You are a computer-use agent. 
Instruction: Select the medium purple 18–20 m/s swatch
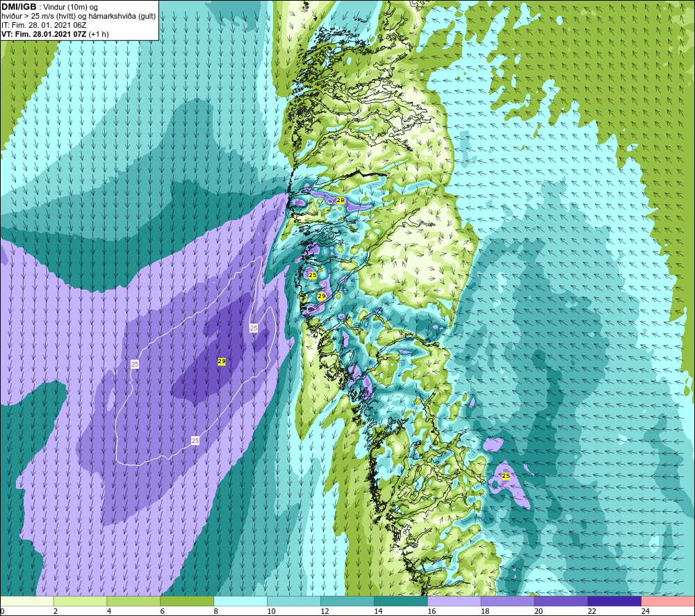[x=507, y=601]
